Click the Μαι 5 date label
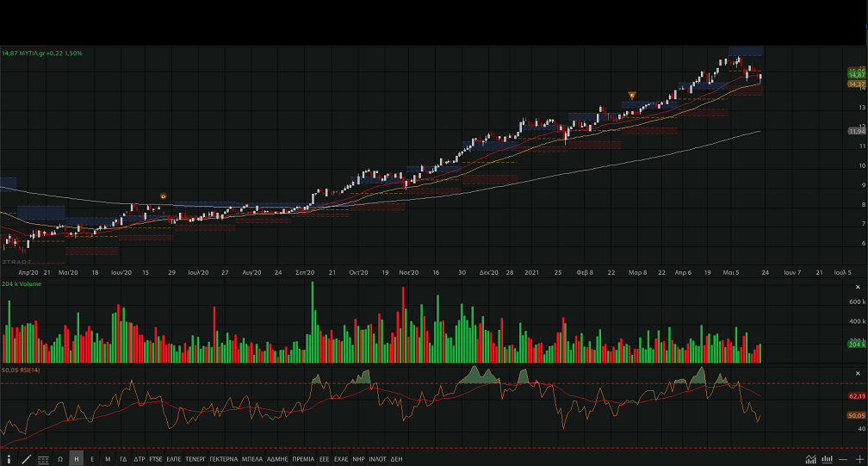This screenshot has height=466, width=868. tap(731, 272)
